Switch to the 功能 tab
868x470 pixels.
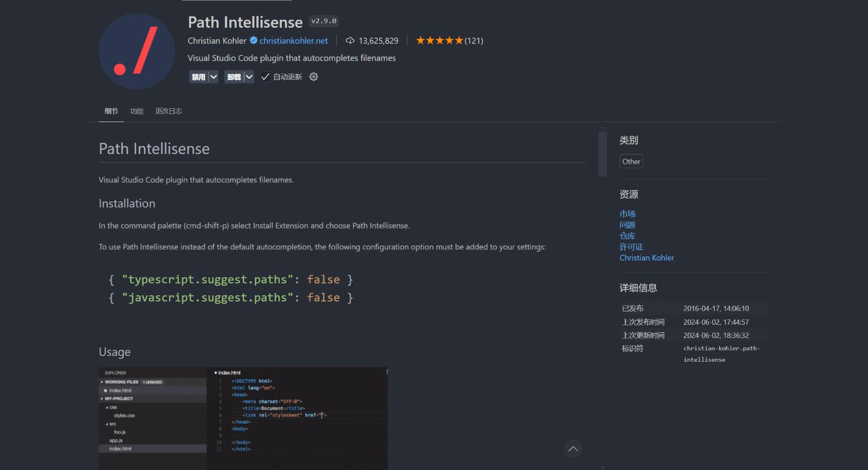click(137, 111)
